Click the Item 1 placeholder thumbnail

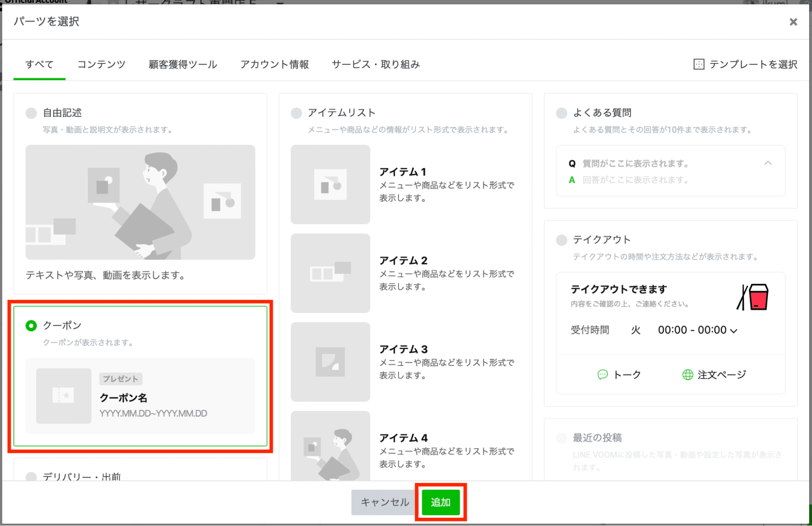(x=330, y=185)
